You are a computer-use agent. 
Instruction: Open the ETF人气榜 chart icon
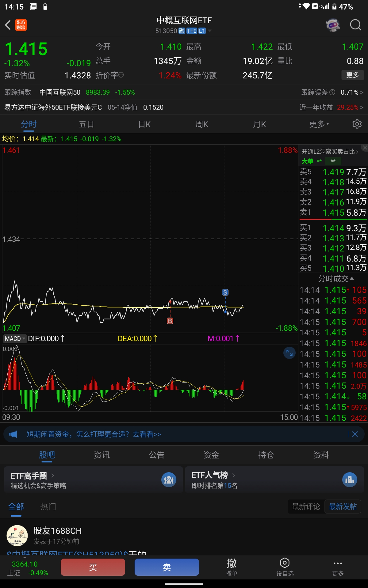pos(350,480)
